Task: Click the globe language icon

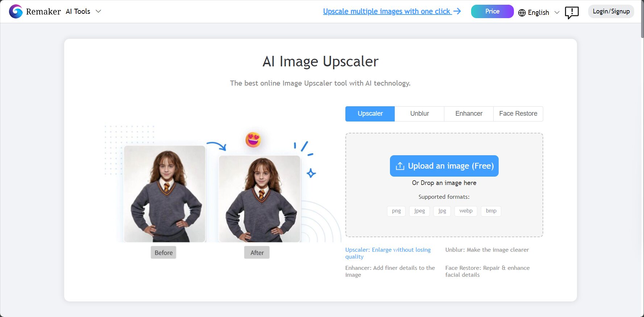Action: [x=522, y=13]
